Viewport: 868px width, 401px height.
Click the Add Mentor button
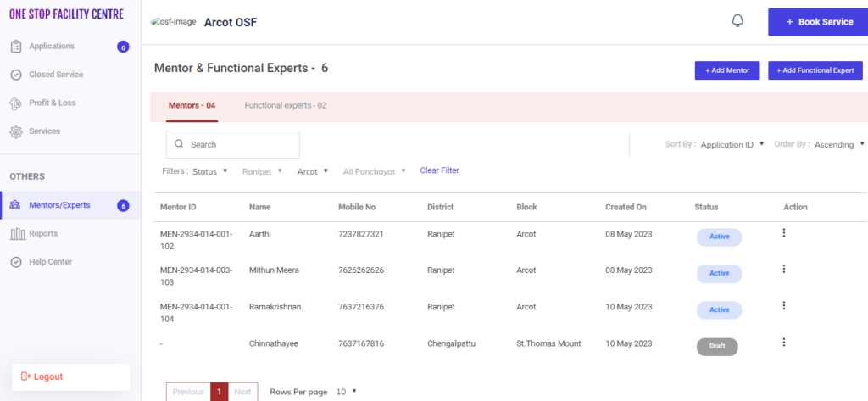click(726, 70)
